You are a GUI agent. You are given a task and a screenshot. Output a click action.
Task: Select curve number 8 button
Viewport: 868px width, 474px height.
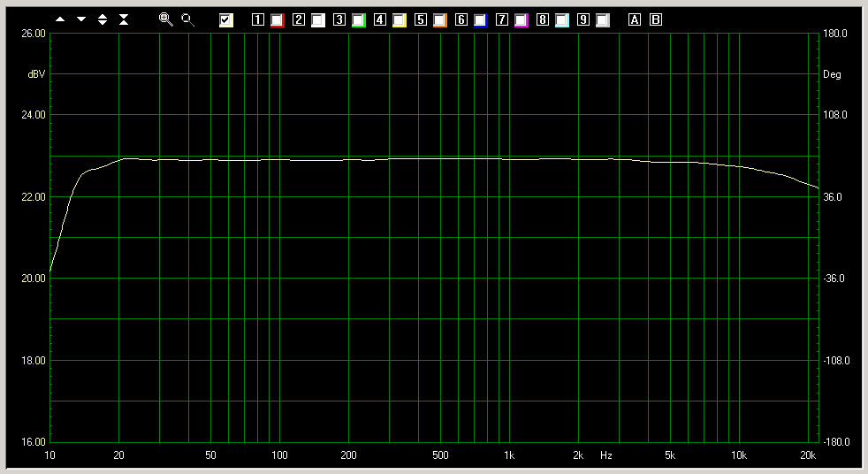(x=543, y=20)
